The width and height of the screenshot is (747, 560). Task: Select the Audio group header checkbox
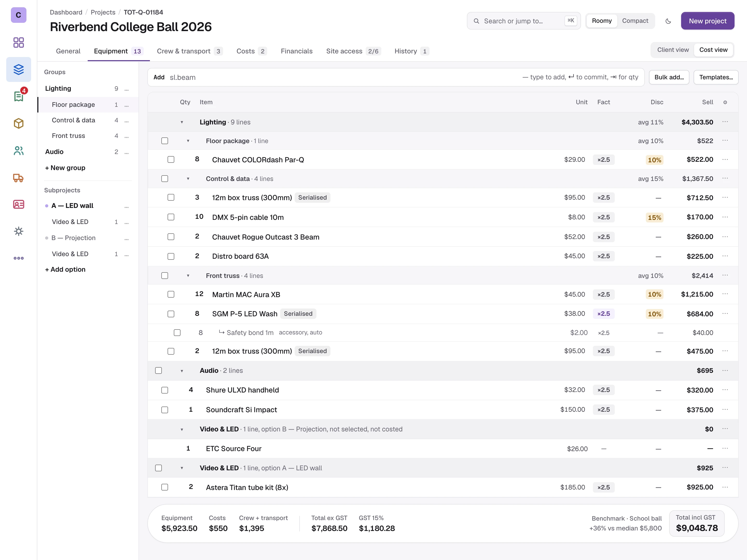pyautogui.click(x=158, y=371)
